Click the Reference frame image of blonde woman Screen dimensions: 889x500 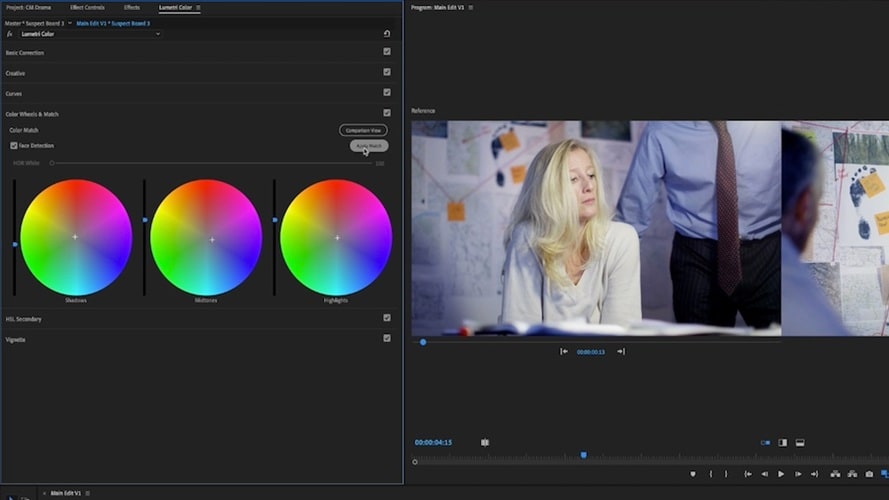596,228
